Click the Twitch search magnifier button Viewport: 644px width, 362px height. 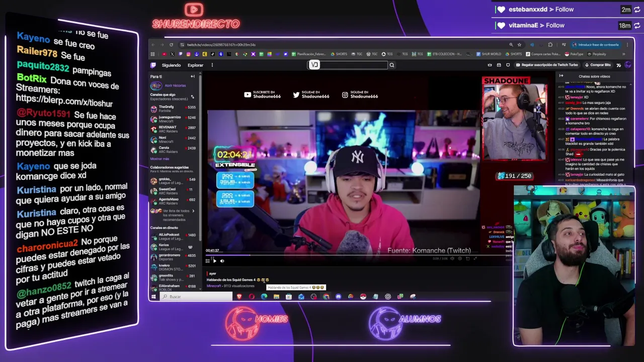pyautogui.click(x=391, y=65)
